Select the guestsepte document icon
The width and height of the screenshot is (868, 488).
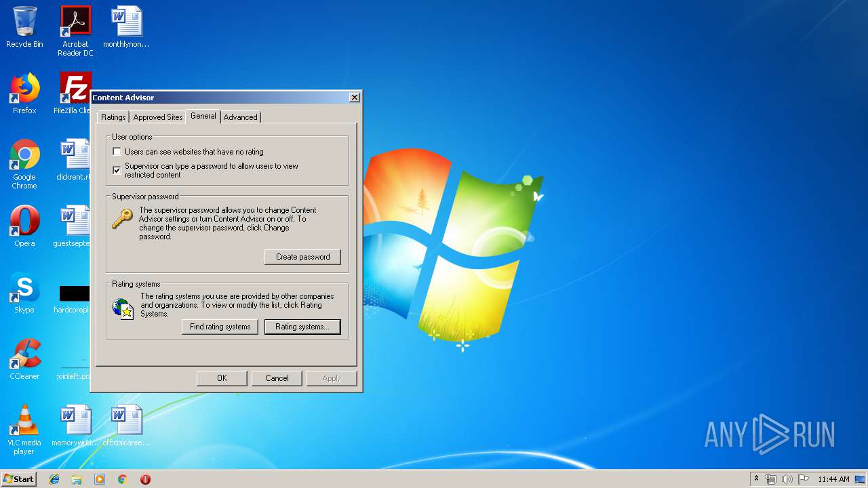point(73,226)
